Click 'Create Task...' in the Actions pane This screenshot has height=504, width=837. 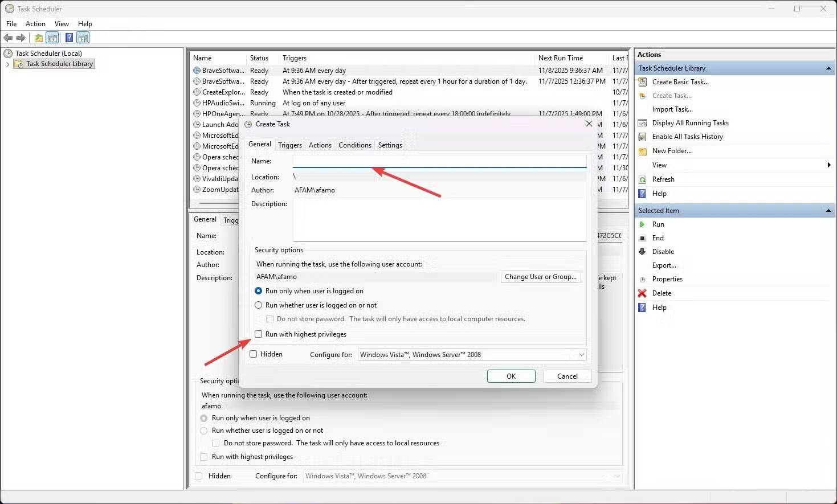pyautogui.click(x=672, y=96)
